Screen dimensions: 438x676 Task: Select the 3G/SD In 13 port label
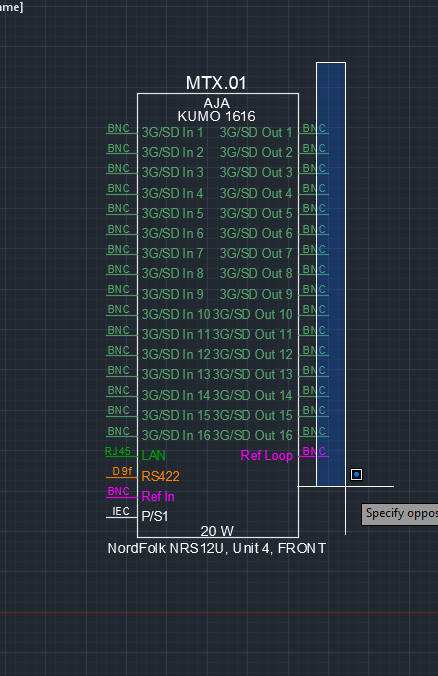point(176,374)
